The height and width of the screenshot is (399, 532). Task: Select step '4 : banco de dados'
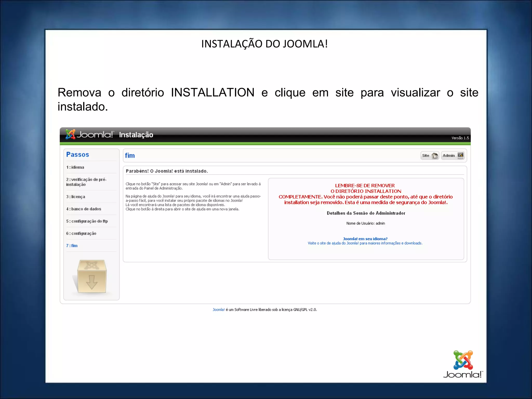tap(84, 209)
